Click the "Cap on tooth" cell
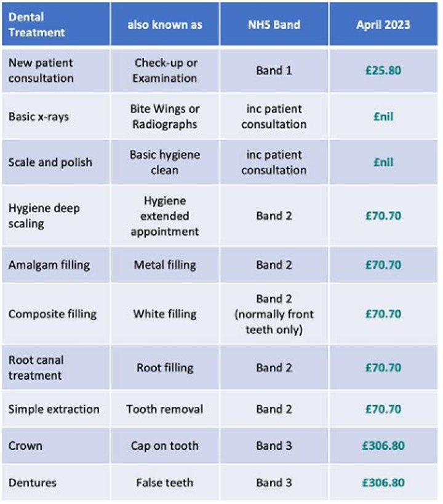Image resolution: width=443 pixels, height=504 pixels. [165, 446]
